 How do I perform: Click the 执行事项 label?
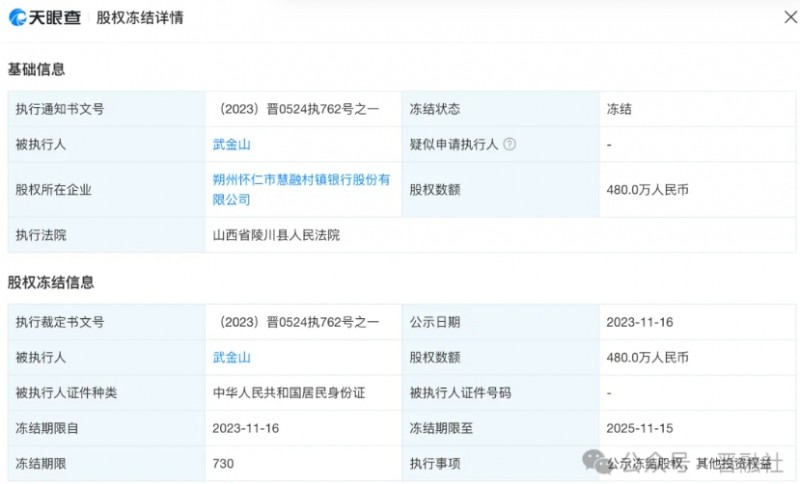[435, 464]
